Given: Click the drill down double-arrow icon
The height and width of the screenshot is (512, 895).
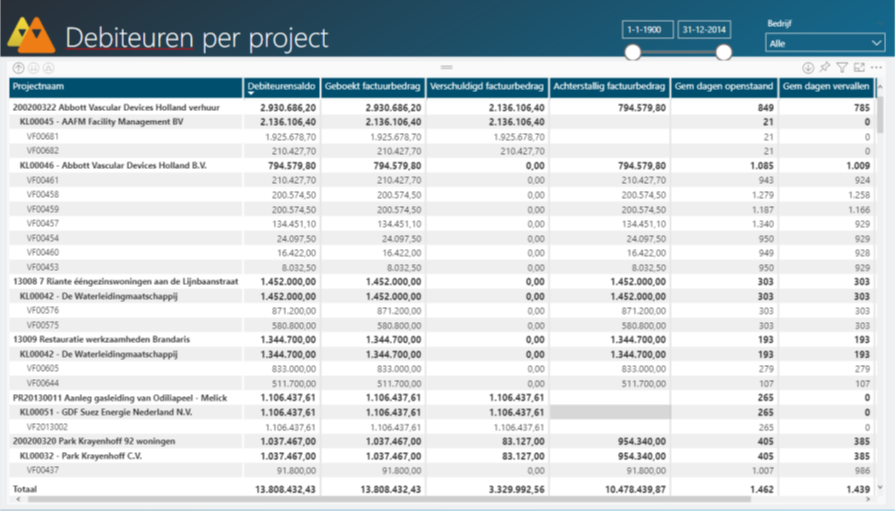Looking at the screenshot, I should coord(34,68).
